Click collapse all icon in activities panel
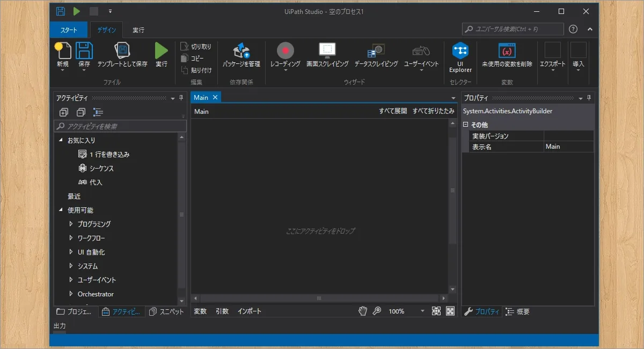Image resolution: width=644 pixels, height=349 pixels. point(81,112)
